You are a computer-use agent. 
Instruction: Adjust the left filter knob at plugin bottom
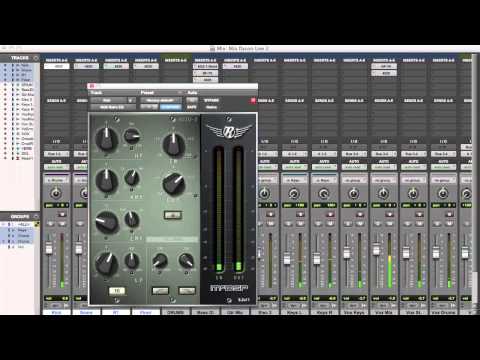(x=160, y=261)
